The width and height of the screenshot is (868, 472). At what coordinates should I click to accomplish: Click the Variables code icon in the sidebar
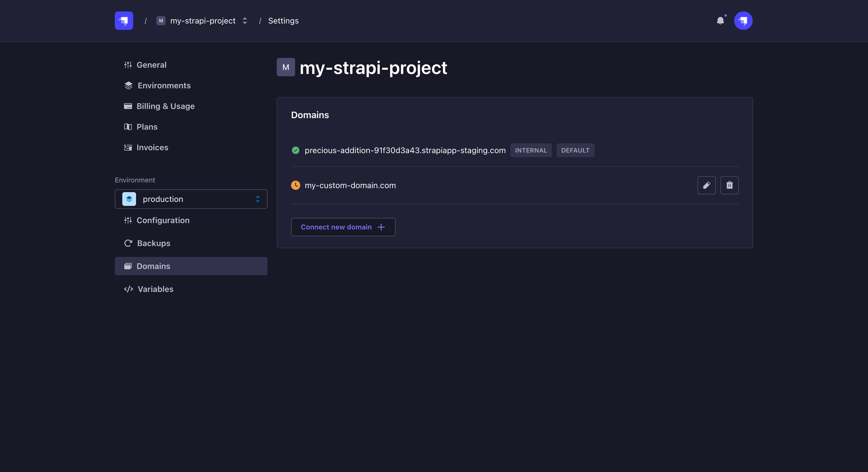pyautogui.click(x=128, y=289)
